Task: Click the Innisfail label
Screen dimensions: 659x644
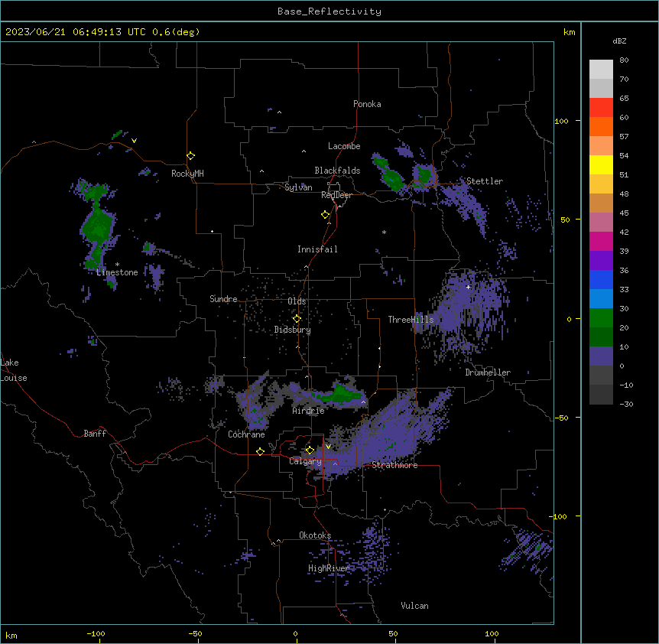Action: 317,249
